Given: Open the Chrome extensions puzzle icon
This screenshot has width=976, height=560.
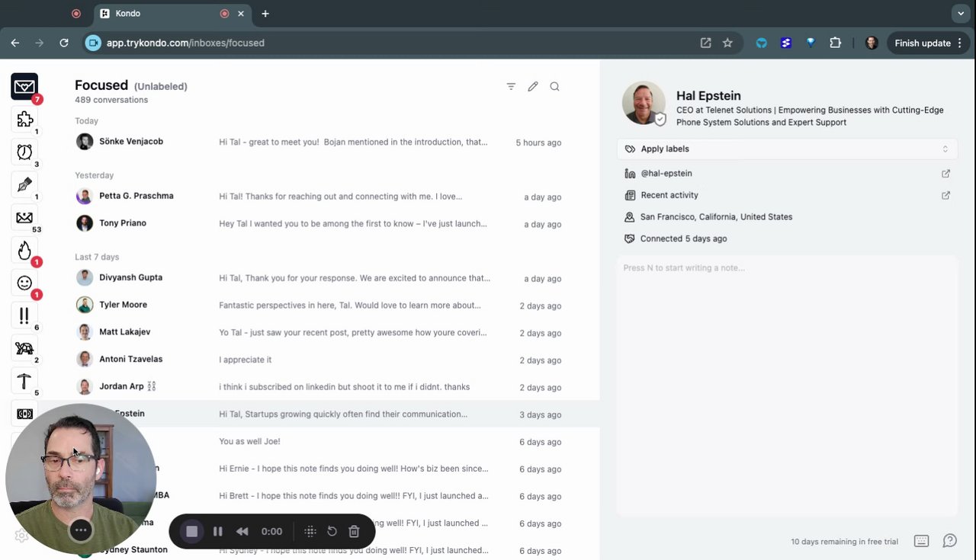Looking at the screenshot, I should (x=835, y=43).
